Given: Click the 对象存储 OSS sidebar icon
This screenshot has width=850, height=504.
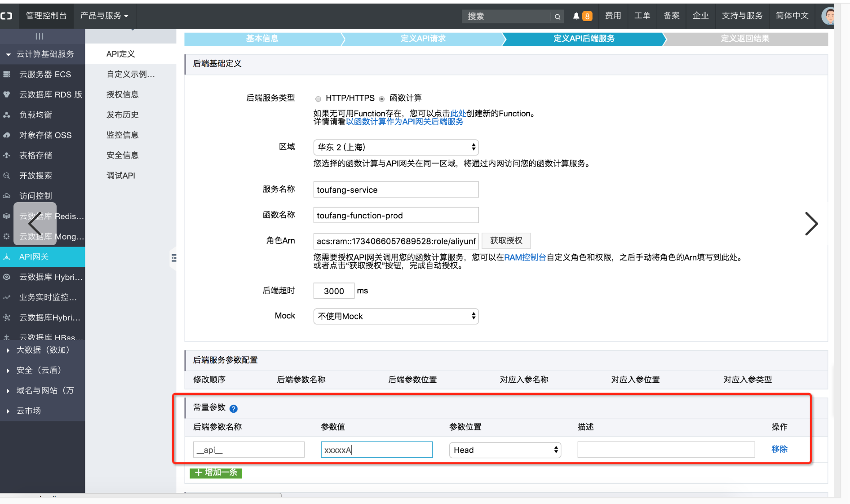Looking at the screenshot, I should tap(7, 135).
